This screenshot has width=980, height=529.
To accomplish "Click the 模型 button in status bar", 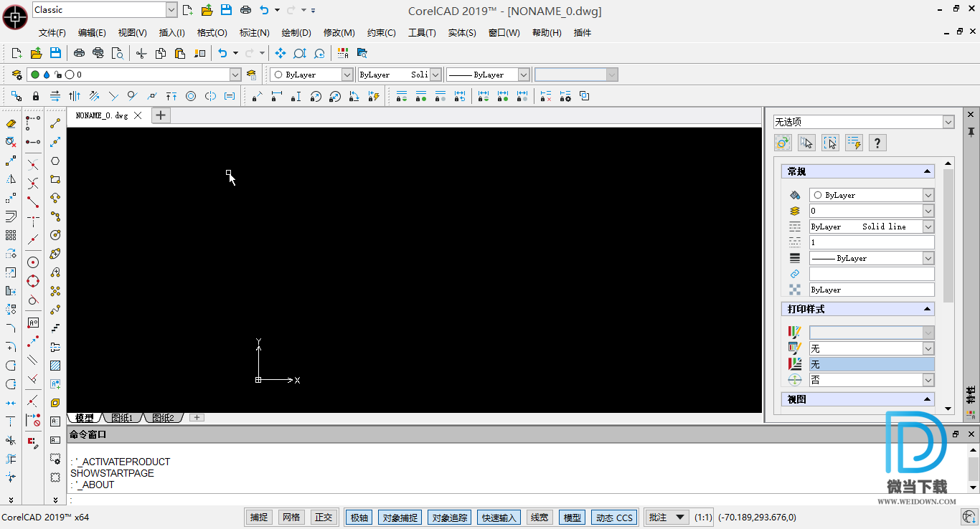I will (x=573, y=518).
